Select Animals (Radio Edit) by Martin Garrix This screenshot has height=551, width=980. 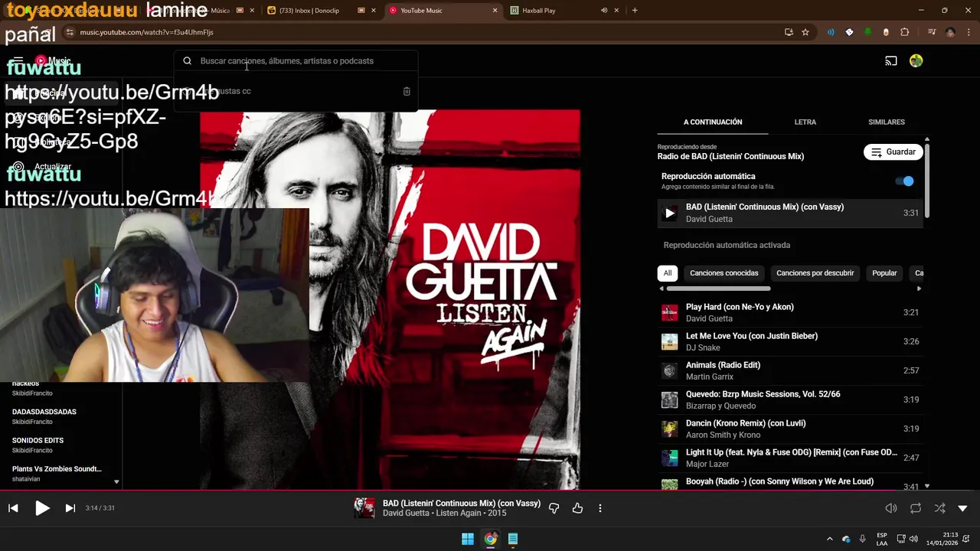[790, 370]
